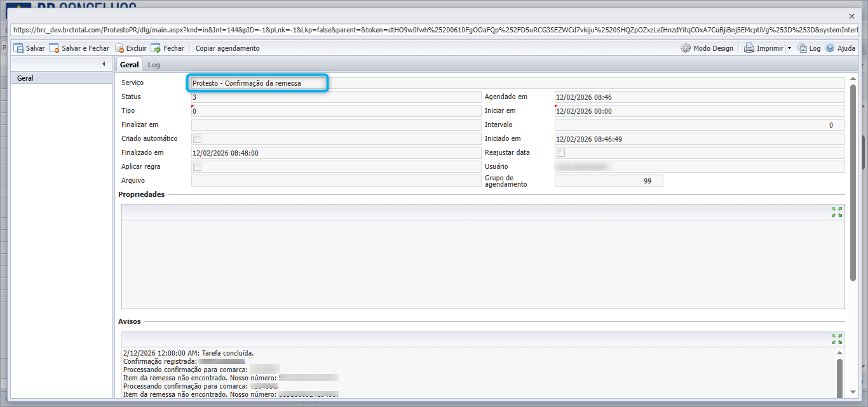Expand the Propriedades panel maximize icon
The width and height of the screenshot is (868, 407).
pyautogui.click(x=837, y=212)
